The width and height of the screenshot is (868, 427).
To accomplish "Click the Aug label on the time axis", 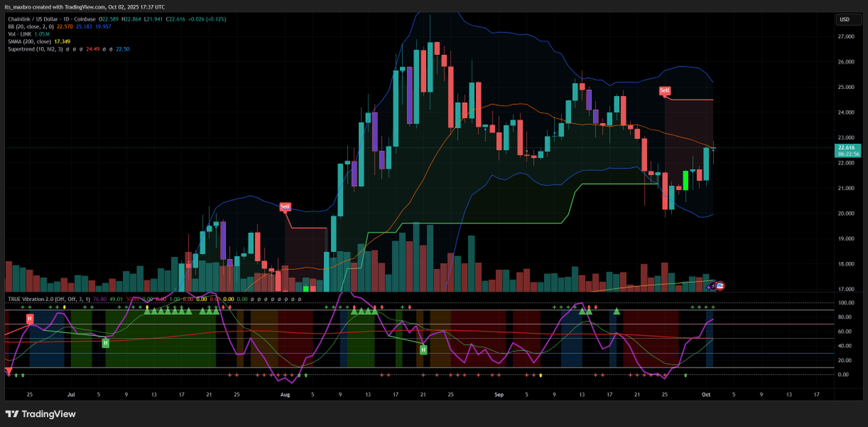I will point(284,395).
